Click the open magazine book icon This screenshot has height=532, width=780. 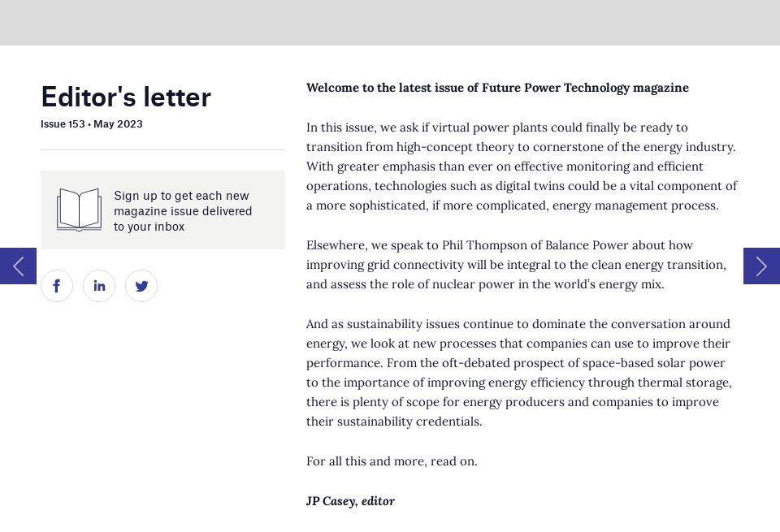pyautogui.click(x=78, y=209)
